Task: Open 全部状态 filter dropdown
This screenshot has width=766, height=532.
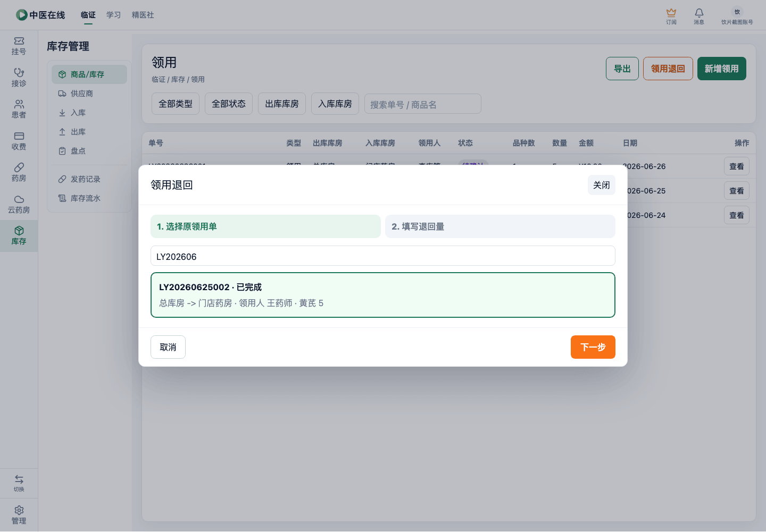Action: tap(229, 104)
